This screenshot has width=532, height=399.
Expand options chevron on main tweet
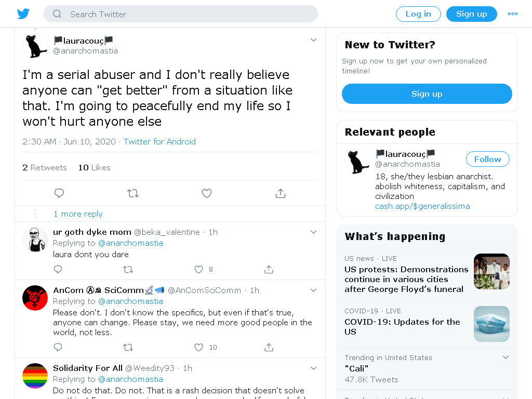coord(313,40)
